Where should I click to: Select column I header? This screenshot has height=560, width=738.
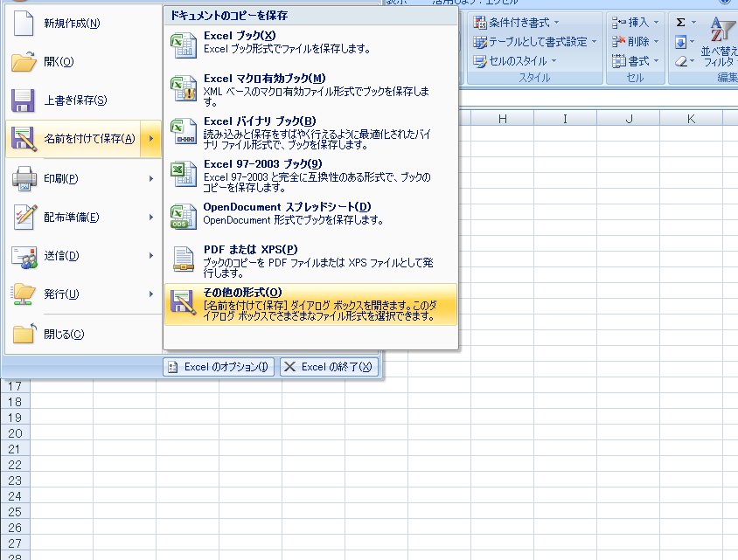coord(565,119)
